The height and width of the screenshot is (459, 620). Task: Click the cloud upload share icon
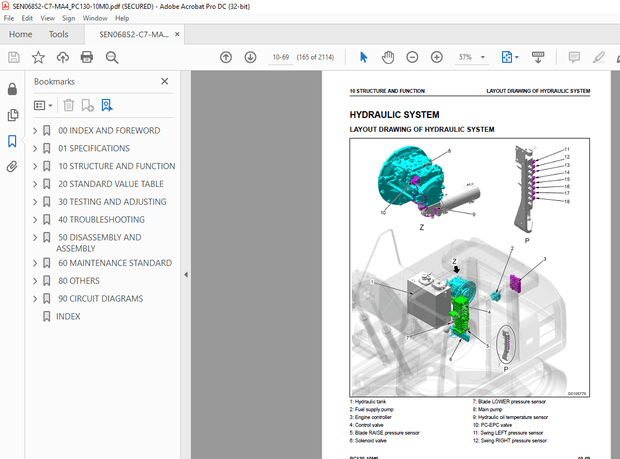pos(62,57)
